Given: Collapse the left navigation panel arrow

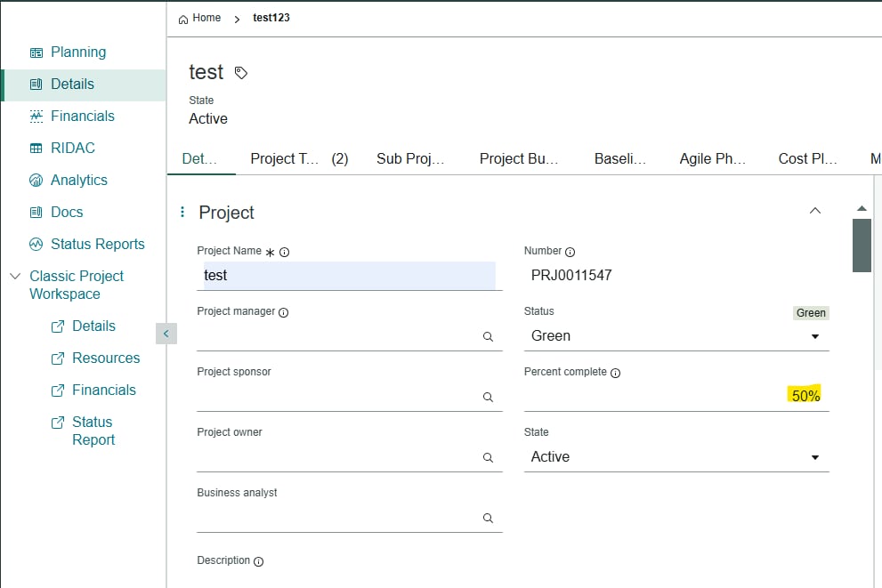Looking at the screenshot, I should pyautogui.click(x=166, y=333).
